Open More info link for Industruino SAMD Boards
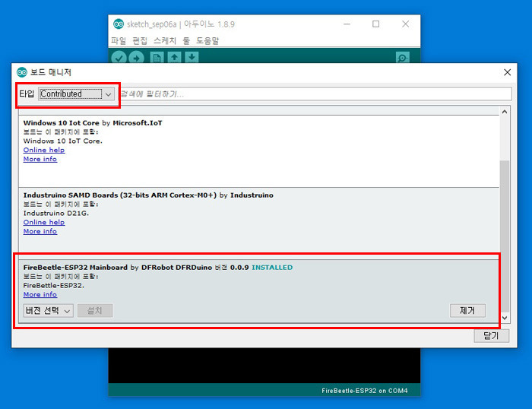 pos(40,231)
